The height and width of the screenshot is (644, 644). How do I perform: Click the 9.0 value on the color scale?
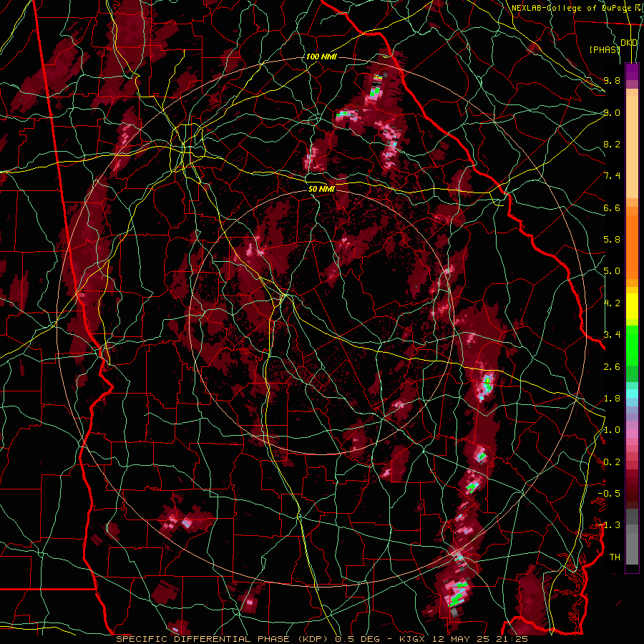(612, 112)
